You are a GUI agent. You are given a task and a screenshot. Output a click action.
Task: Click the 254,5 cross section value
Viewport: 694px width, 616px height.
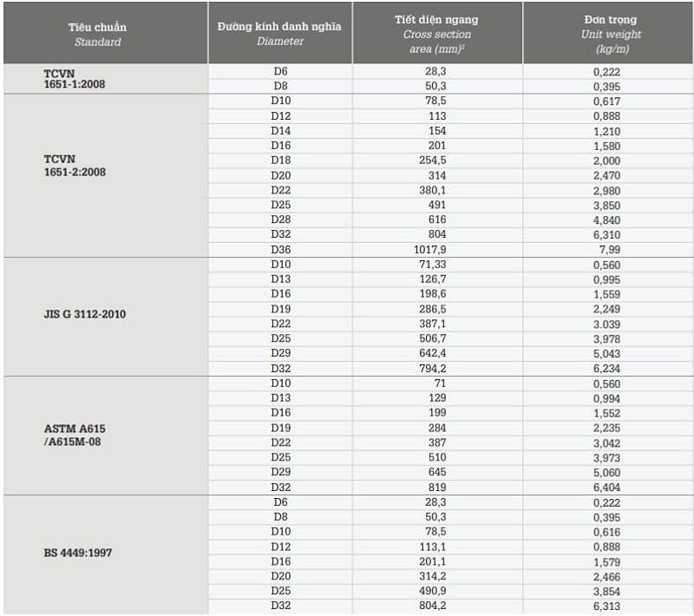431,161
